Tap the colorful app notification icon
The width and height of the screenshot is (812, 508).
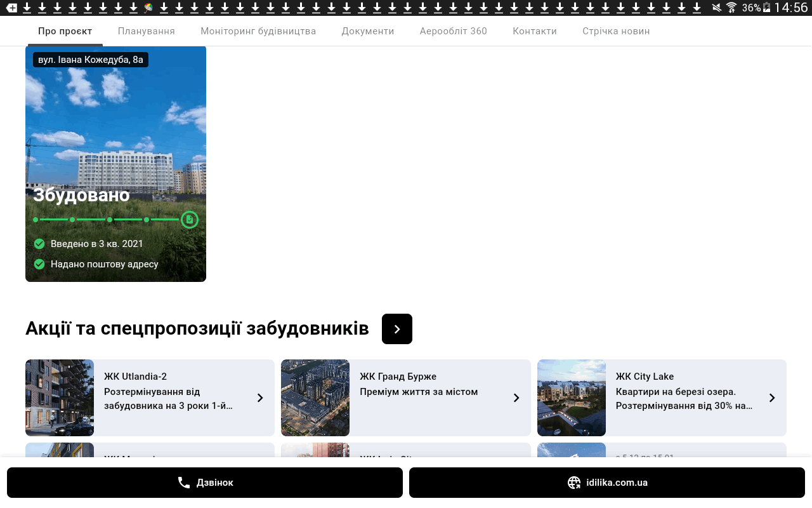click(148, 8)
